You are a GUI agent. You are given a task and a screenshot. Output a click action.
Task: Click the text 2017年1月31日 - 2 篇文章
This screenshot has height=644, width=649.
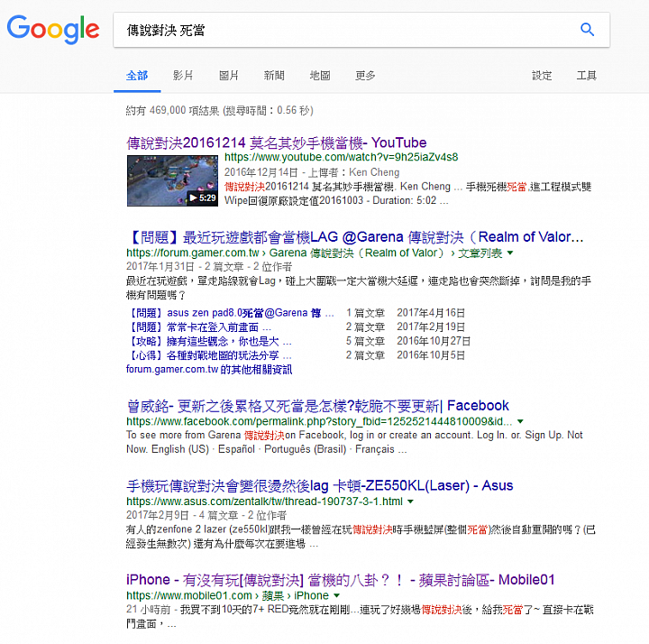[185, 267]
